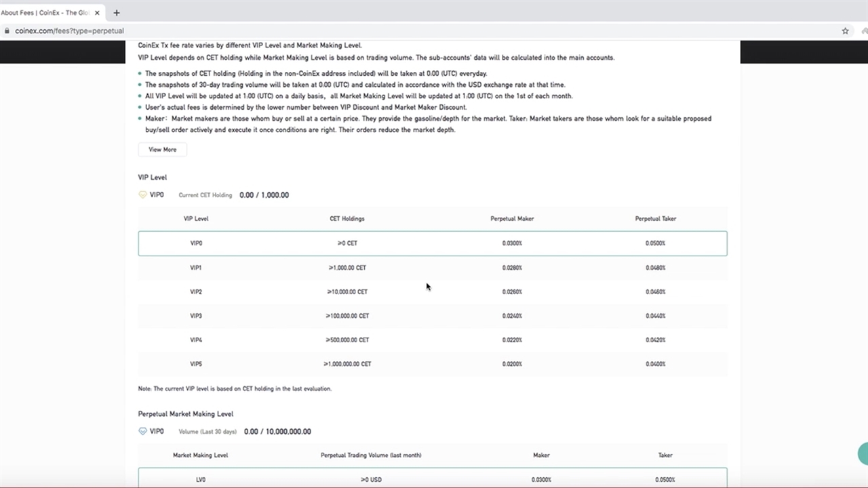The image size is (868, 488).
Task: Click the diamond icon beside VIP Level's VIP0
Action: [142, 195]
